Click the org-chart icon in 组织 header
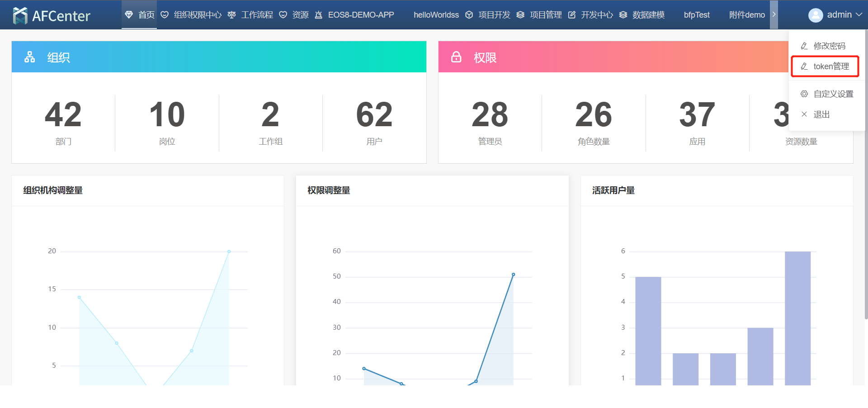The height and width of the screenshot is (408, 868). 30,57
